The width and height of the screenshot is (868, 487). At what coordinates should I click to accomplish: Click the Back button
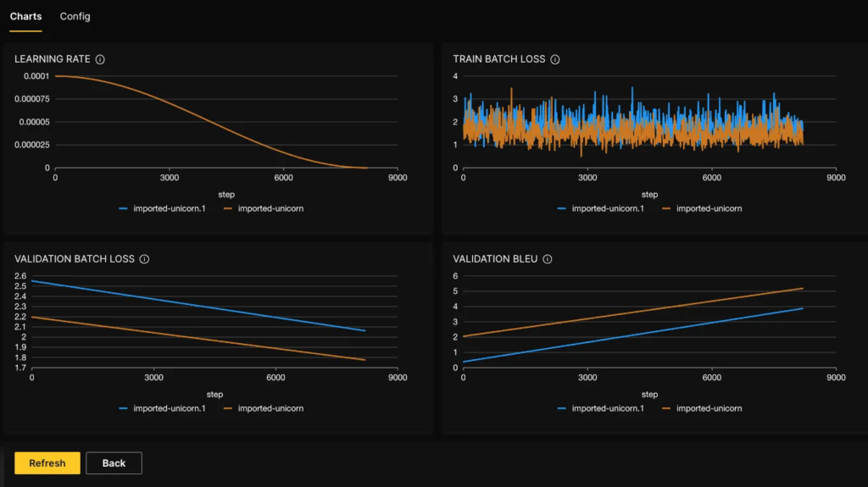click(x=114, y=463)
